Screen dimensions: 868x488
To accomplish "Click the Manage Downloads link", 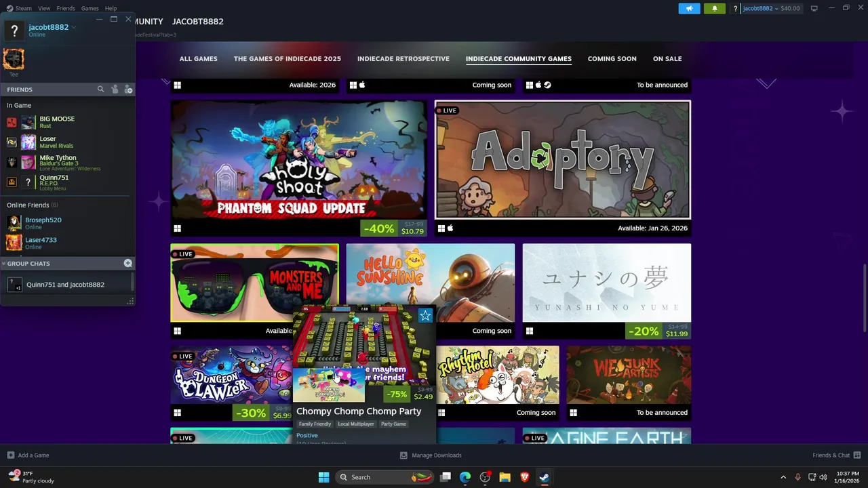I will point(437,455).
